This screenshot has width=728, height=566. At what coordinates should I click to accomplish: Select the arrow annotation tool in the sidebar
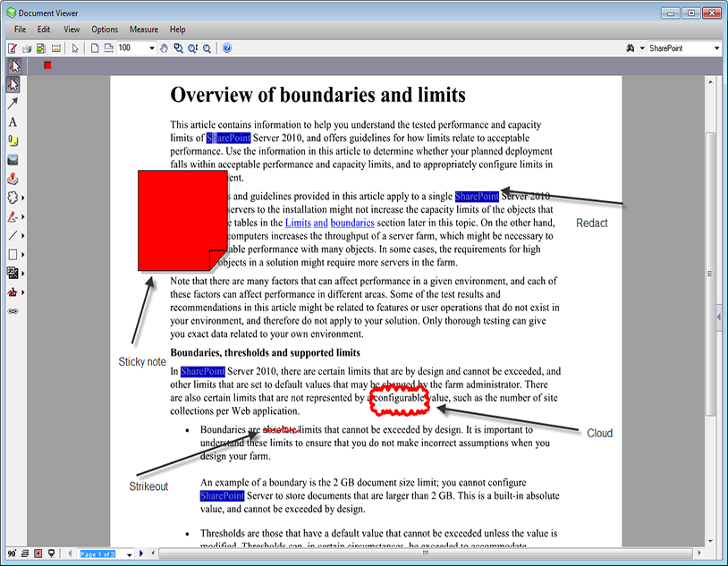tap(13, 103)
